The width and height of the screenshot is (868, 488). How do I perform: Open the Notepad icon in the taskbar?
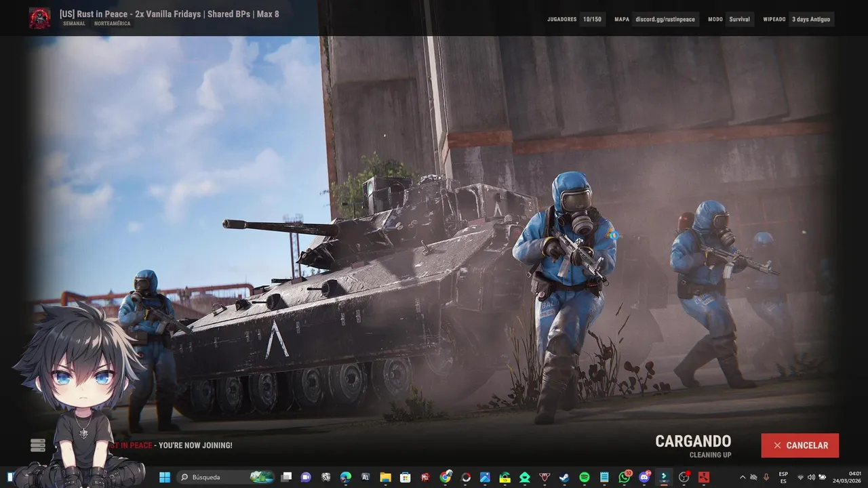604,477
